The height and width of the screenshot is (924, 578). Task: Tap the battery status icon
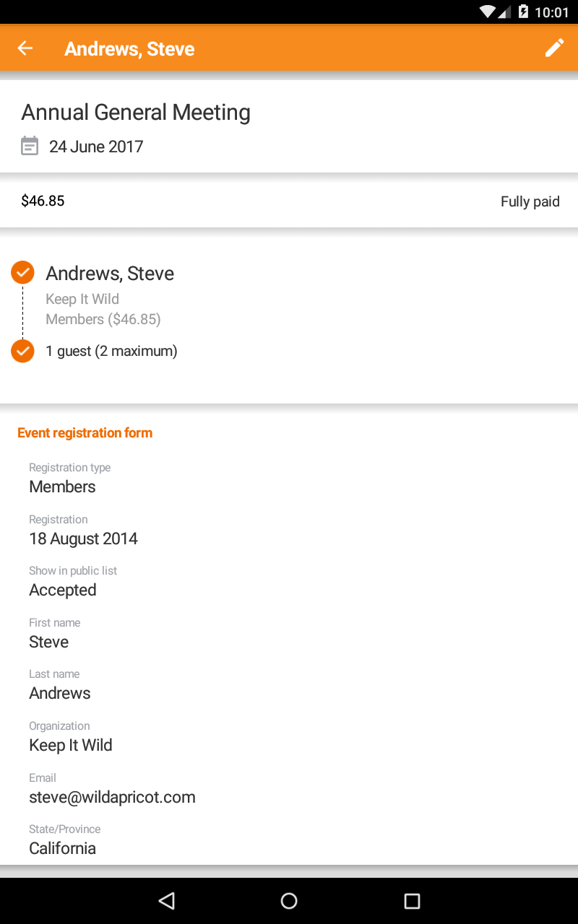[x=522, y=12]
